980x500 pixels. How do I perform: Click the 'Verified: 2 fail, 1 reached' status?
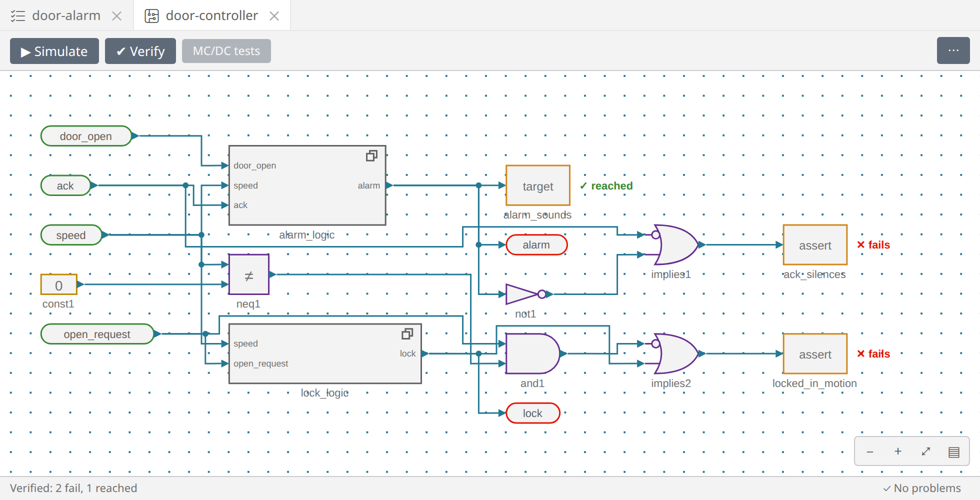tap(73, 488)
